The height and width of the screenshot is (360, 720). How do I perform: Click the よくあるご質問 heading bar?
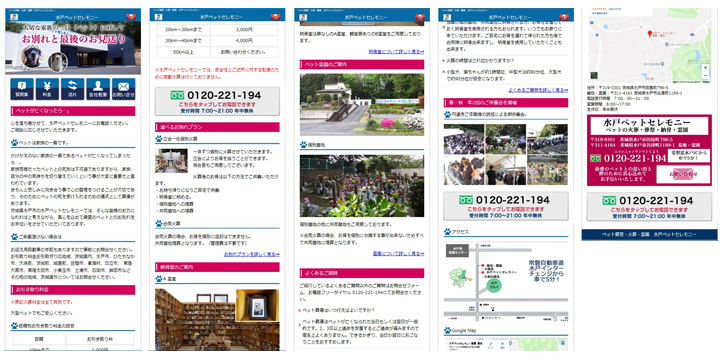click(x=362, y=273)
